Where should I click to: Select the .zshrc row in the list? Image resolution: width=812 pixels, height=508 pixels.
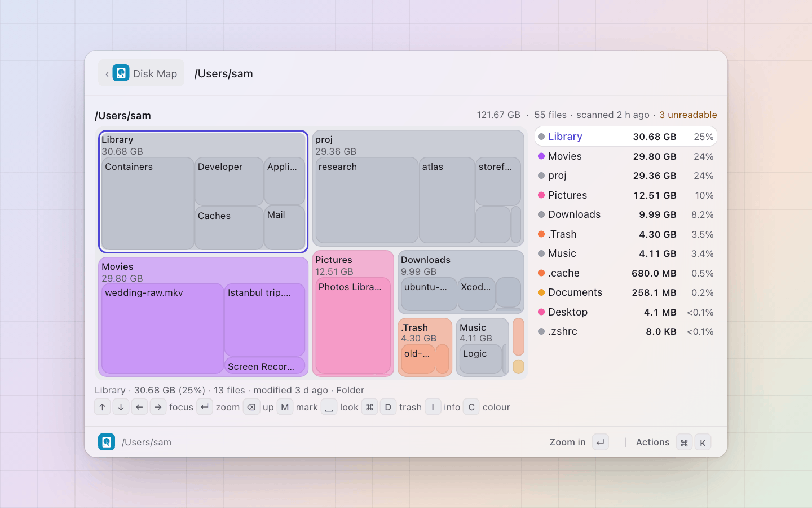click(x=626, y=331)
